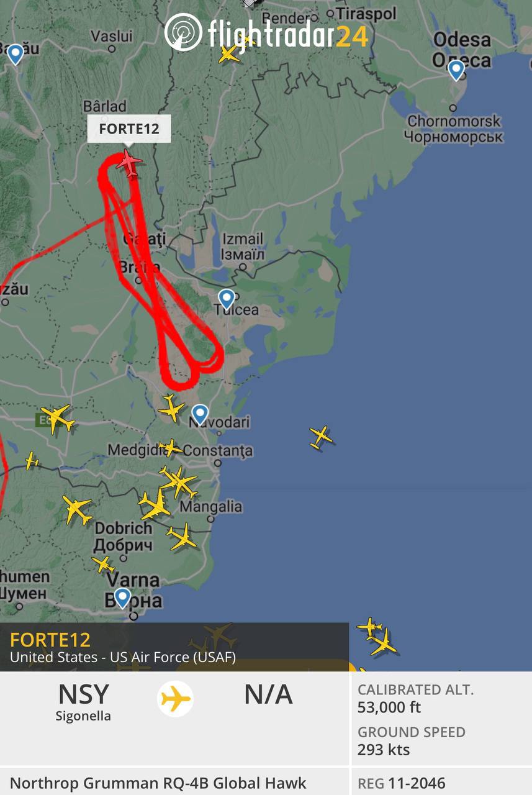Tap the airport pin at Varna
This screenshot has height=795, width=532.
click(123, 597)
